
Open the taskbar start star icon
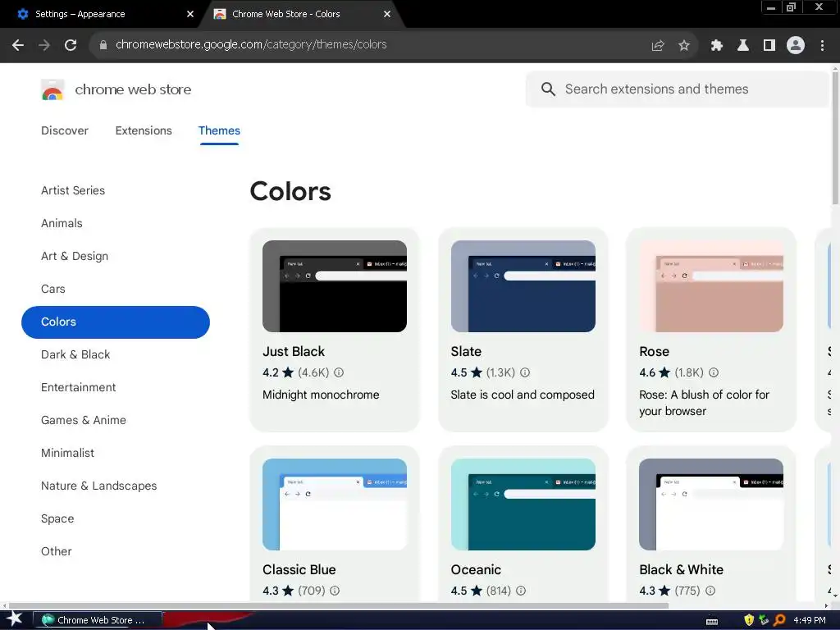click(x=15, y=619)
